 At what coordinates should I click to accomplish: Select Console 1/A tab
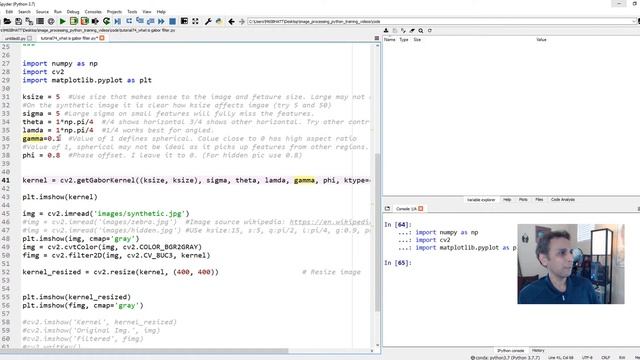coord(406,209)
